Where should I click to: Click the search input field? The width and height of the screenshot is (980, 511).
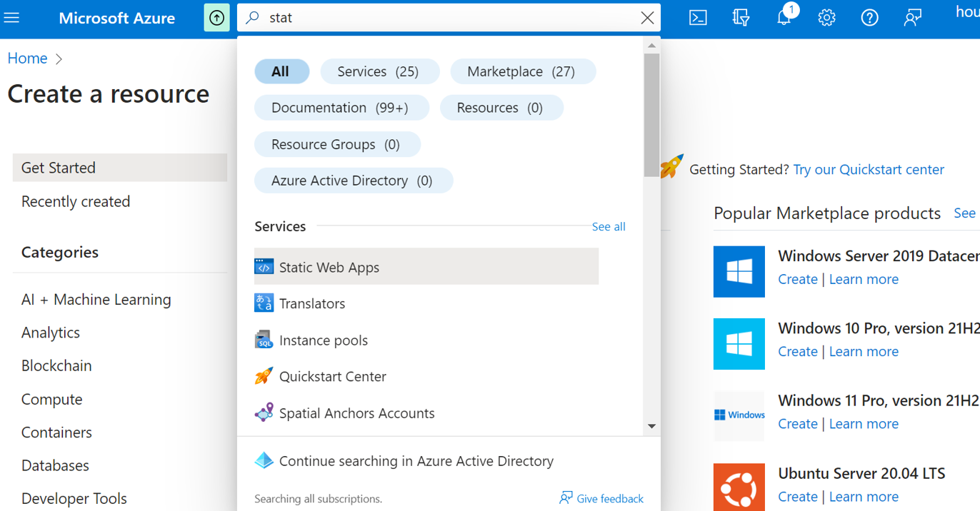[x=443, y=18]
